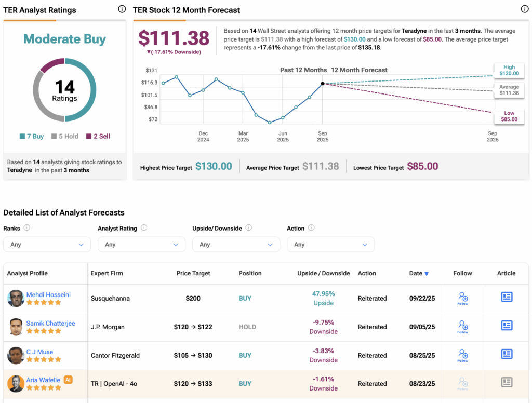Open Mehdi Hosseini's analyst profile

pos(48,294)
